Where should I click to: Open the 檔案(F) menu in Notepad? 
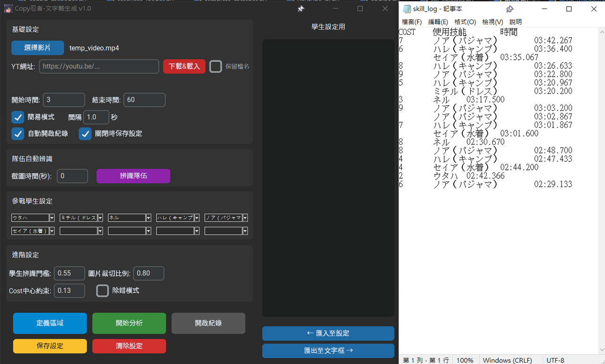pos(412,22)
